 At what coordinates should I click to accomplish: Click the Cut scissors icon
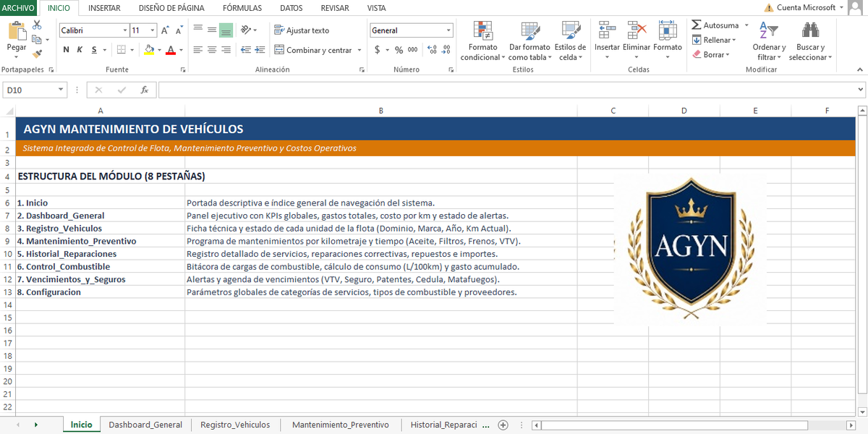[37, 25]
